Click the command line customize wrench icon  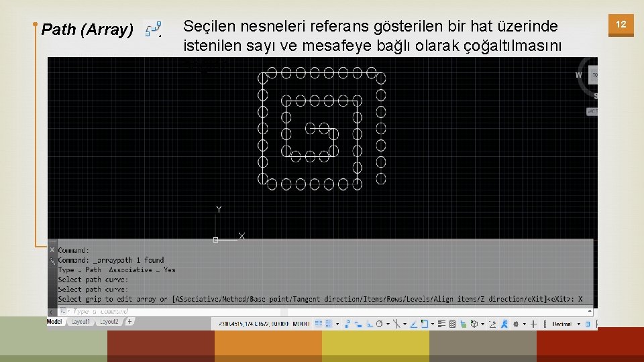pyautogui.click(x=52, y=261)
